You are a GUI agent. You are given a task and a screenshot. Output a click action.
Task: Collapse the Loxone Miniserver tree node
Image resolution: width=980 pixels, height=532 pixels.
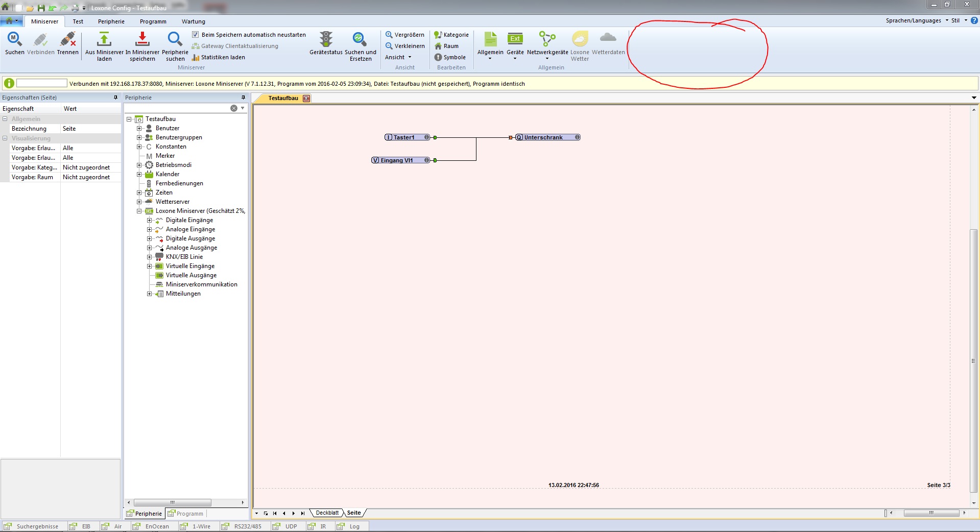pyautogui.click(x=139, y=211)
